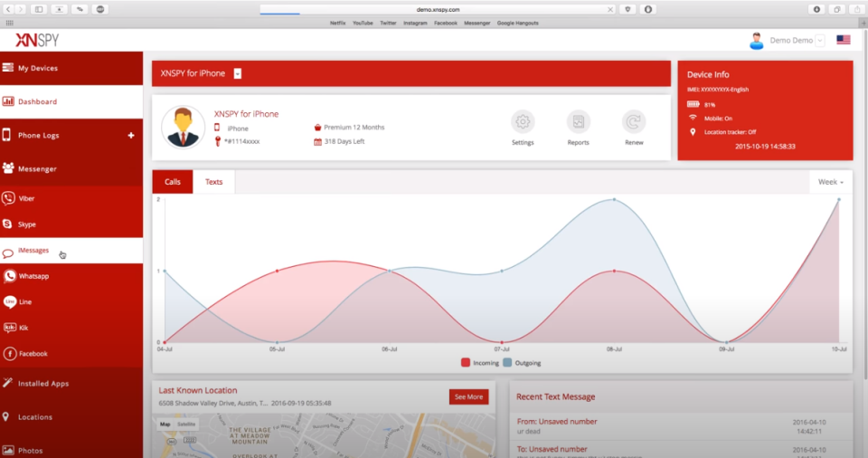Screen dimensions: 868x458
Task: Switch map to Satellite view
Action: pyautogui.click(x=186, y=425)
